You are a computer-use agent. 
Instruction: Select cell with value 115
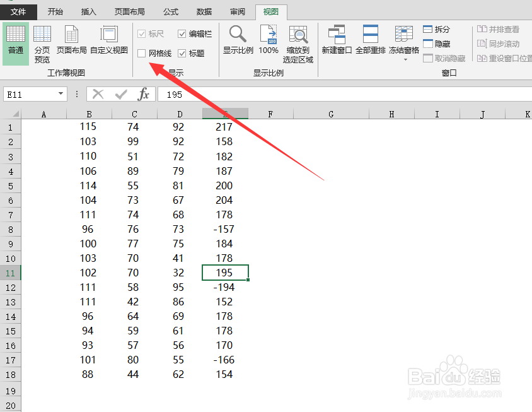tap(90, 127)
